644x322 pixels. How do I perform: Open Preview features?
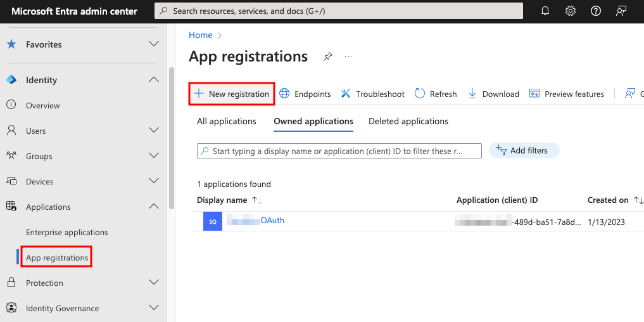pyautogui.click(x=567, y=94)
